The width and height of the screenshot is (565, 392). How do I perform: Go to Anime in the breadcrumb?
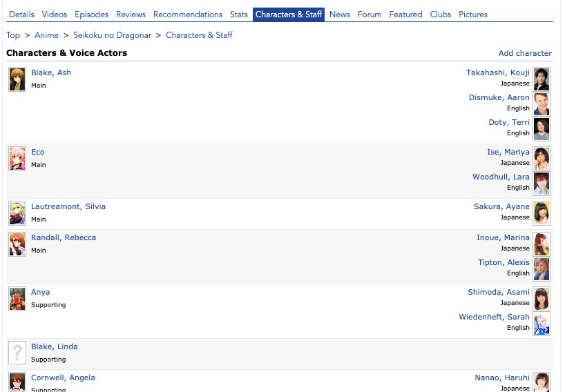46,35
